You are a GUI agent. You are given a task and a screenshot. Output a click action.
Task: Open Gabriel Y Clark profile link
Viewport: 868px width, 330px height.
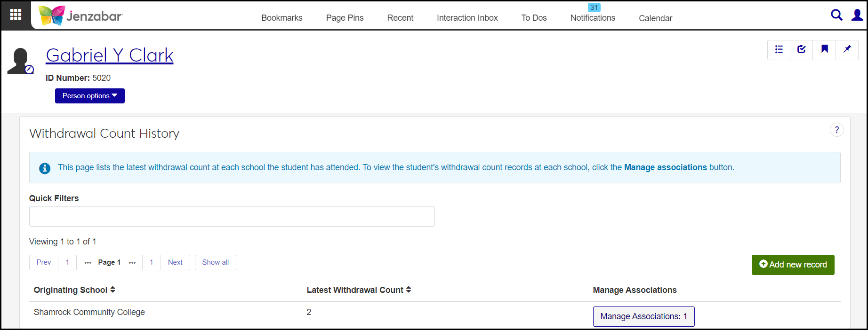(x=110, y=55)
